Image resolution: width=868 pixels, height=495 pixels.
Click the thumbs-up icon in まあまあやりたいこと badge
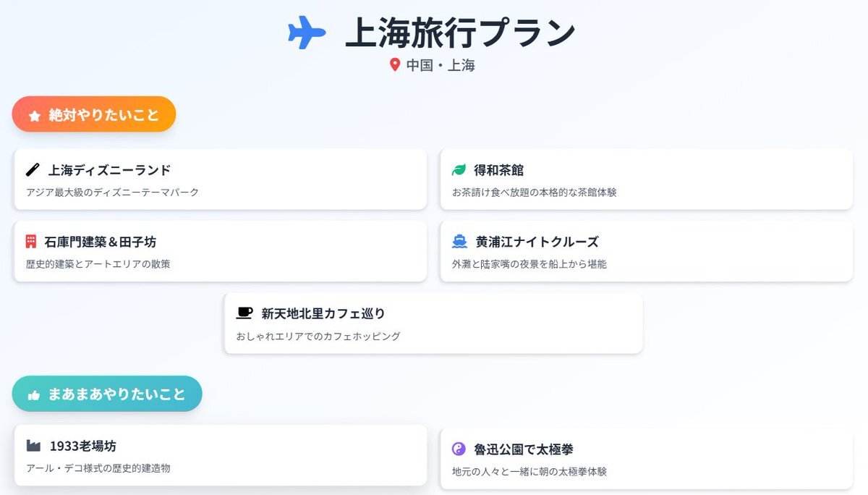pos(33,395)
